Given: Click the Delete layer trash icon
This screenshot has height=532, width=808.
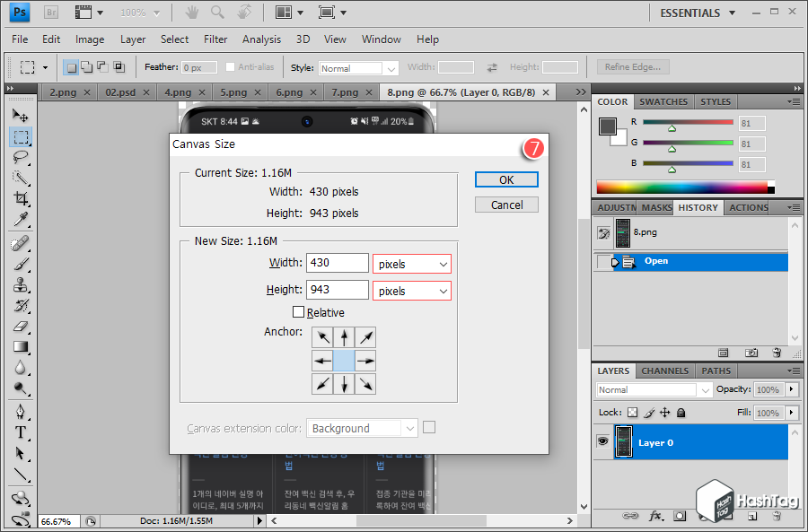Looking at the screenshot, I should tap(777, 516).
